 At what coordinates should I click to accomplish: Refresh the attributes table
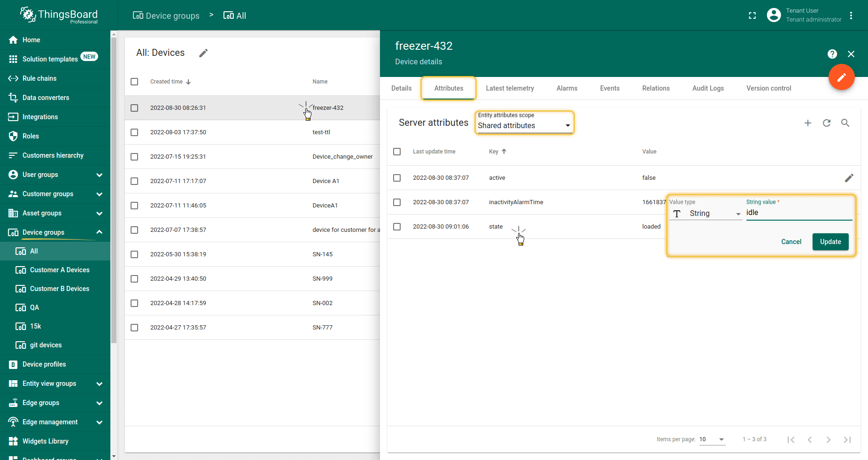[827, 123]
